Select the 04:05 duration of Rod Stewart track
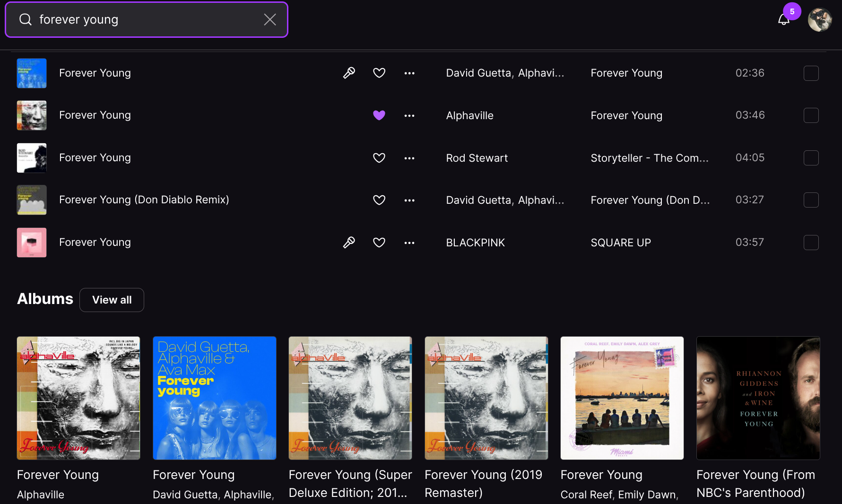842x504 pixels. pyautogui.click(x=750, y=157)
